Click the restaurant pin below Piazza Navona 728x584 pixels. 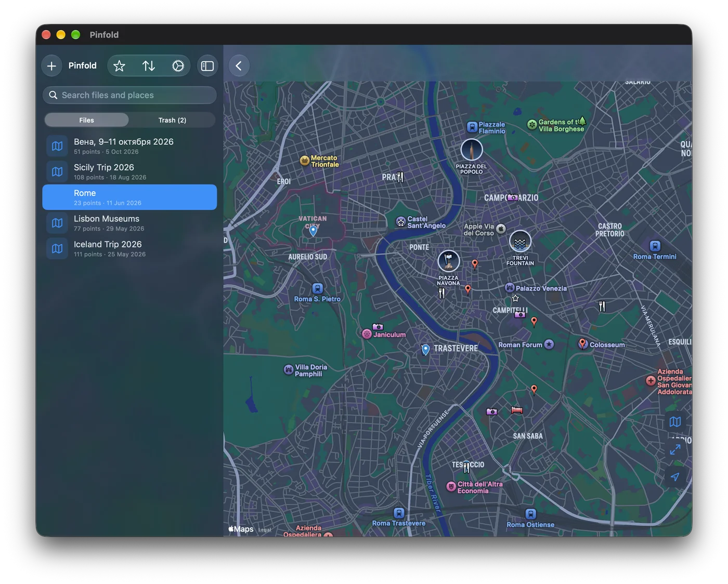click(441, 294)
